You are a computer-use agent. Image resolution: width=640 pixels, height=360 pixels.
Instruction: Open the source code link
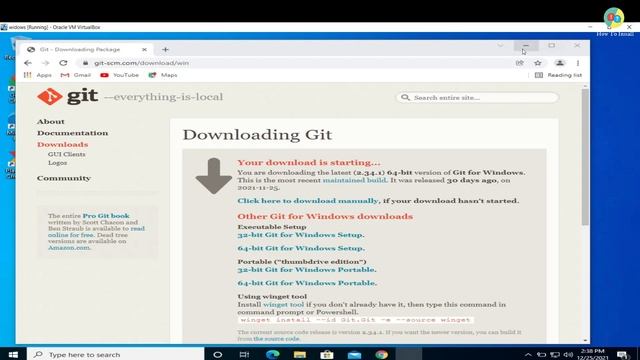[276, 339]
